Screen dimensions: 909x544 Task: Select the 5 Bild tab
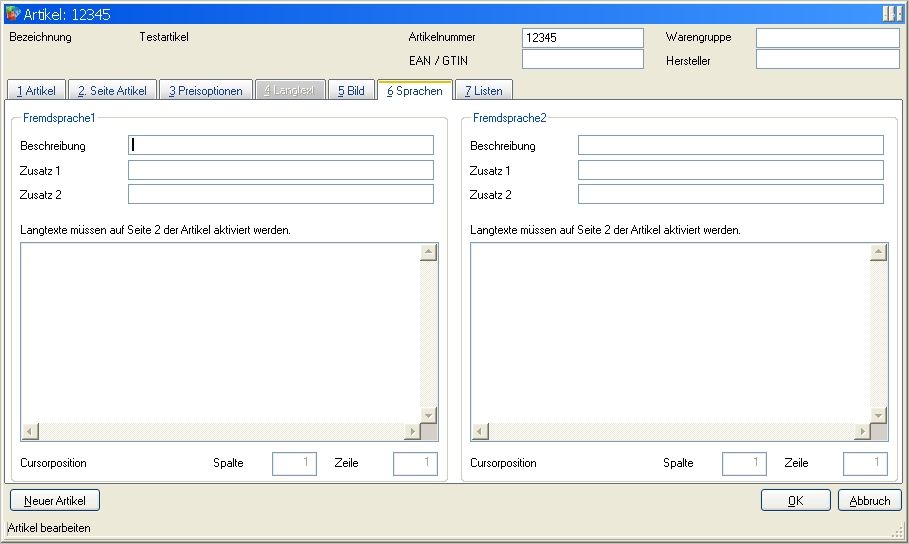tap(351, 91)
